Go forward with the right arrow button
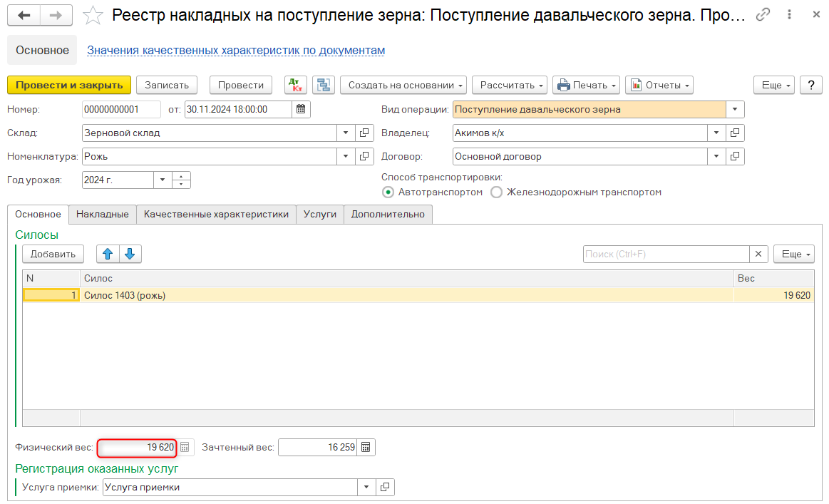The image size is (829, 504). pyautogui.click(x=56, y=16)
